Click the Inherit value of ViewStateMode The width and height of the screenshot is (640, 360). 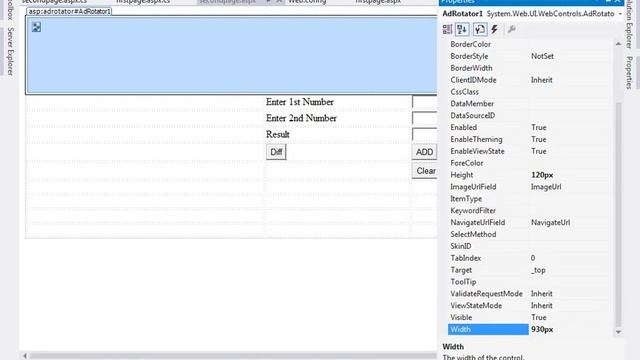point(541,305)
